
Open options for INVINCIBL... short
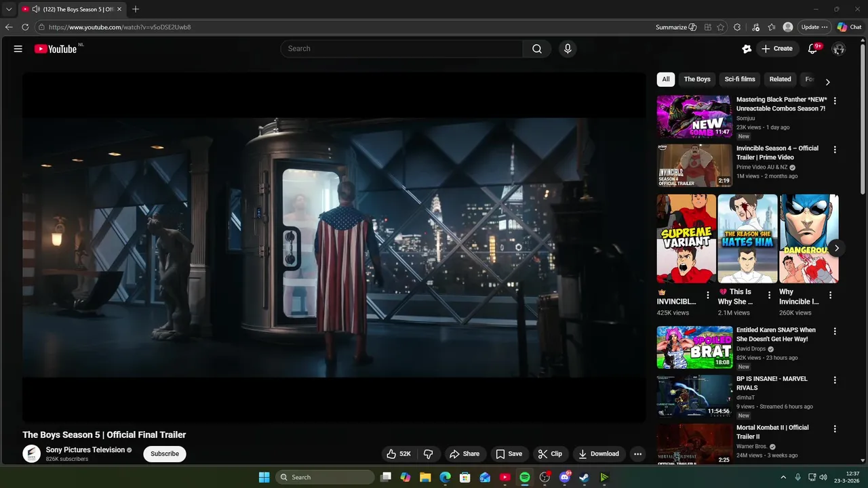click(x=708, y=296)
